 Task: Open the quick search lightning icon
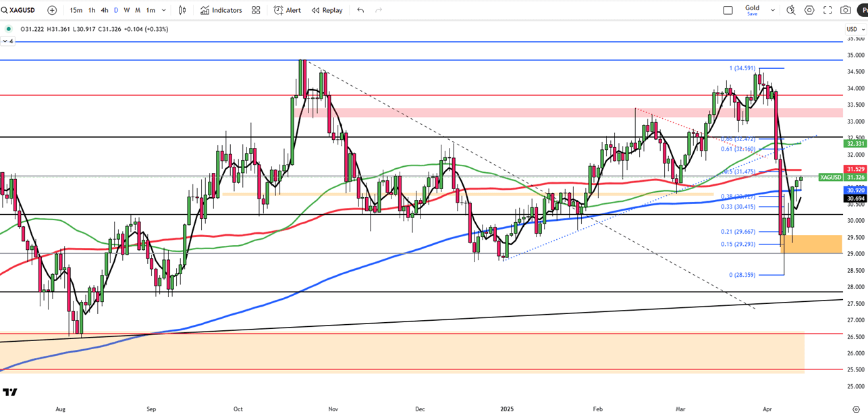(x=791, y=10)
